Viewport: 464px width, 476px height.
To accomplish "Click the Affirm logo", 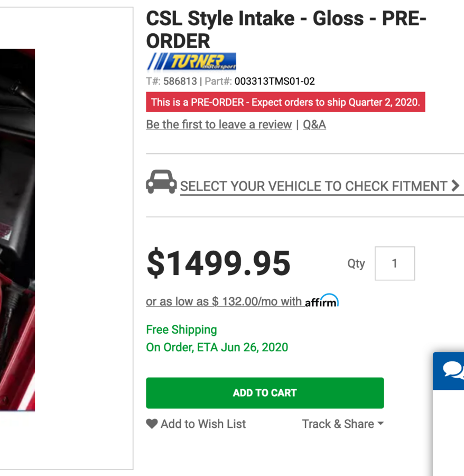I will tap(322, 301).
